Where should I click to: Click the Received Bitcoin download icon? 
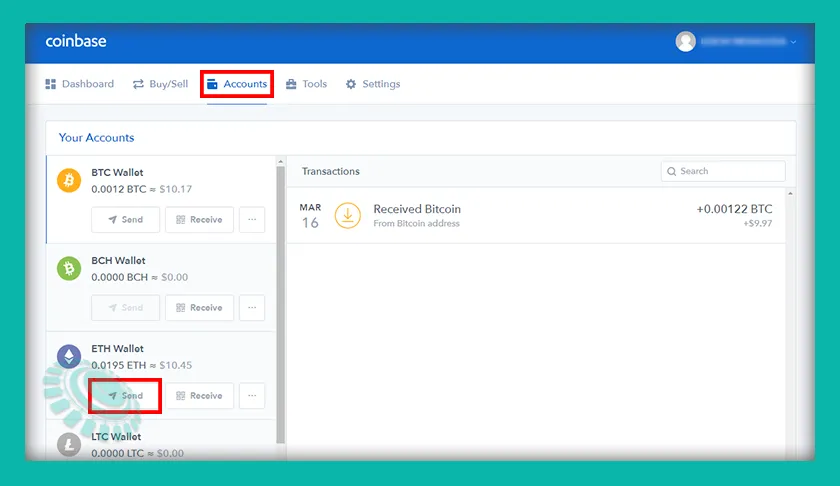348,215
